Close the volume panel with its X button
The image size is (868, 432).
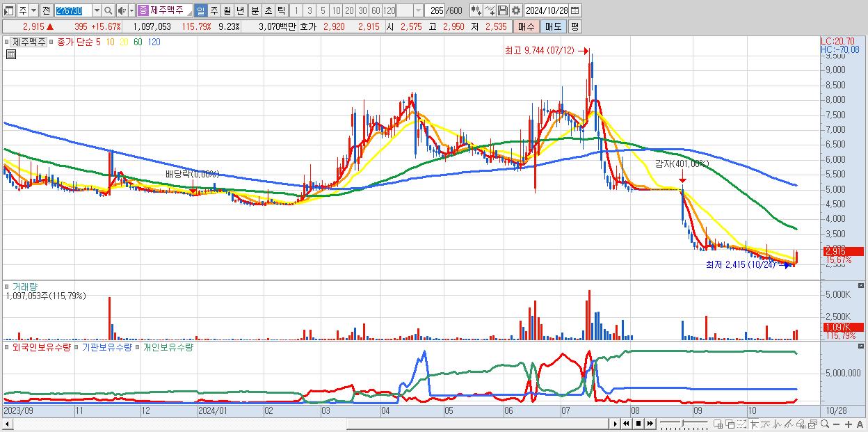click(862, 287)
